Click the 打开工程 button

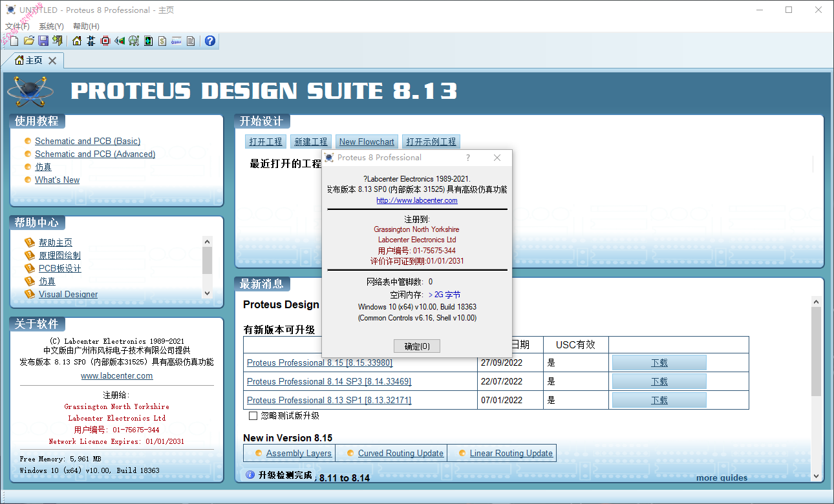266,142
